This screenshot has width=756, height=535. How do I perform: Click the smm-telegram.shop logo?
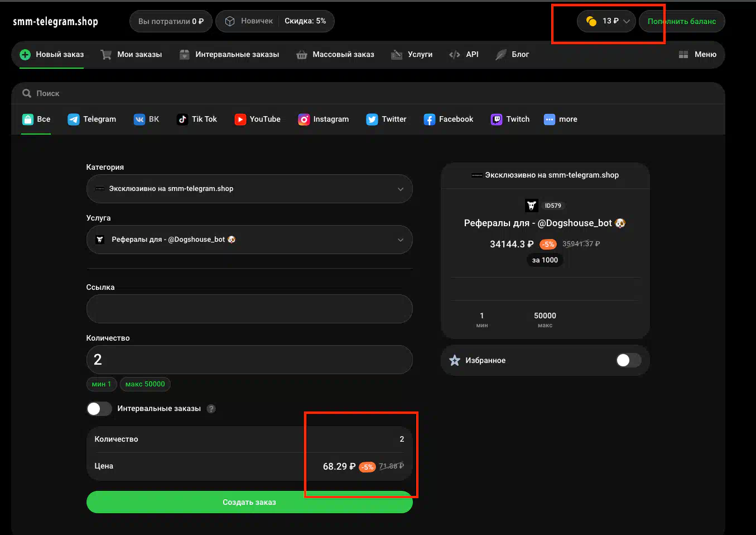(x=55, y=21)
